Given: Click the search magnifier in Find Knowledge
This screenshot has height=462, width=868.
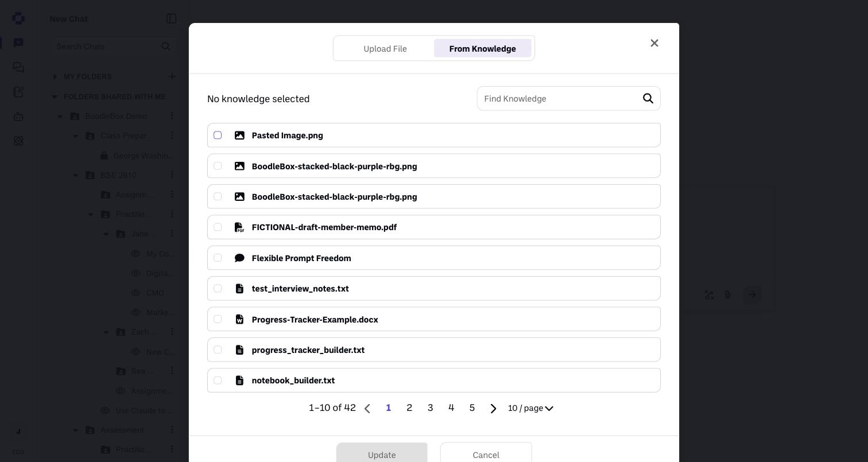Looking at the screenshot, I should coord(648,99).
